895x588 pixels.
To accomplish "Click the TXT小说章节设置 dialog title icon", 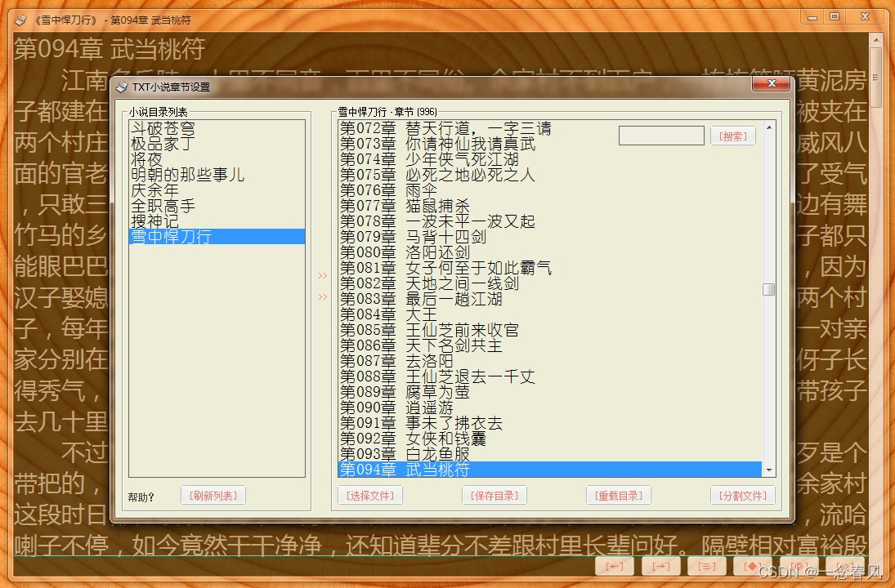I will pyautogui.click(x=122, y=87).
